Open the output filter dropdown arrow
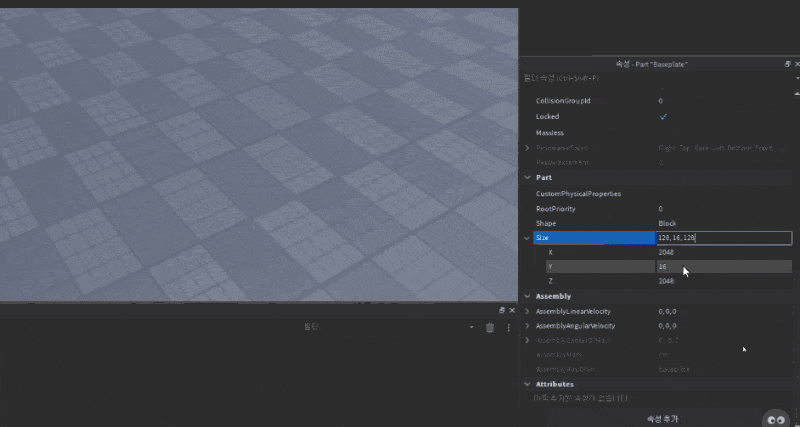 pyautogui.click(x=471, y=327)
